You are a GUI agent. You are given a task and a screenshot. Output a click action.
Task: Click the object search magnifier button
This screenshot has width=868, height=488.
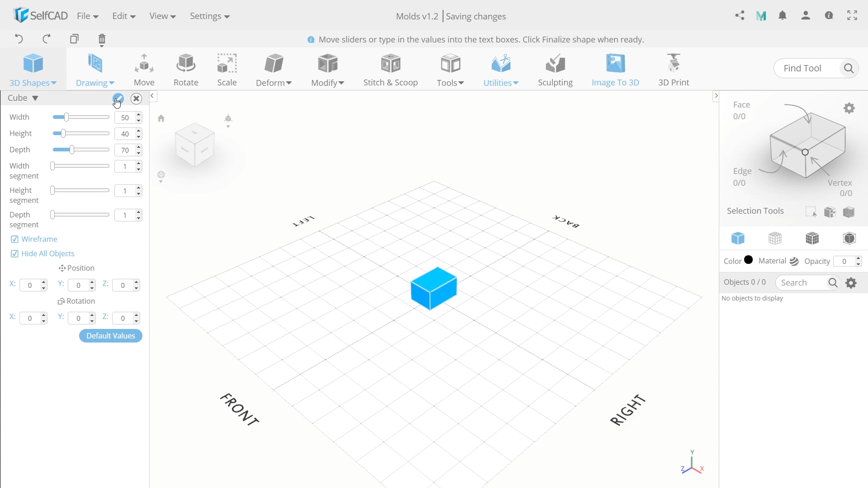pos(833,283)
